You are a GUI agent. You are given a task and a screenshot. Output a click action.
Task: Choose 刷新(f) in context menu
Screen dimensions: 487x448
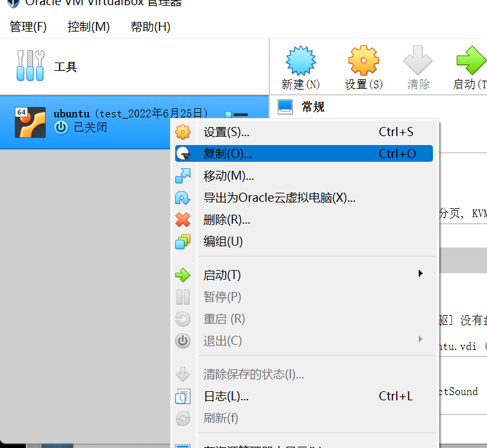304,418
